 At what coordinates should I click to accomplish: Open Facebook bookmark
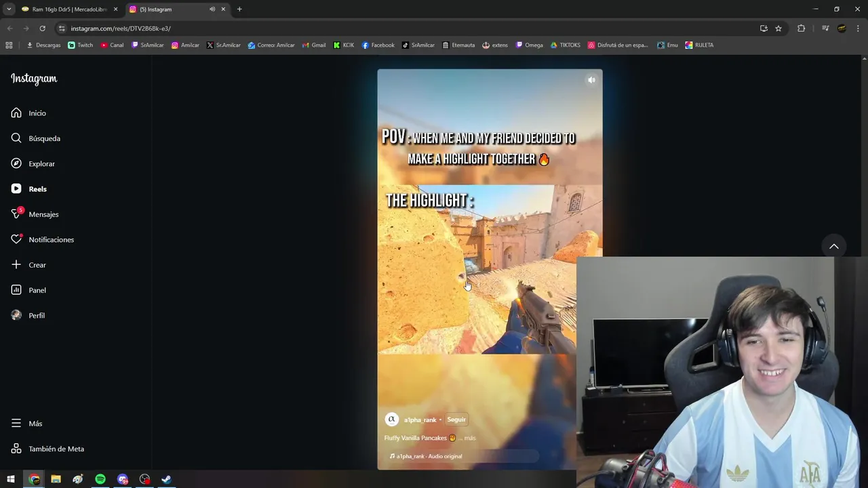coord(378,45)
